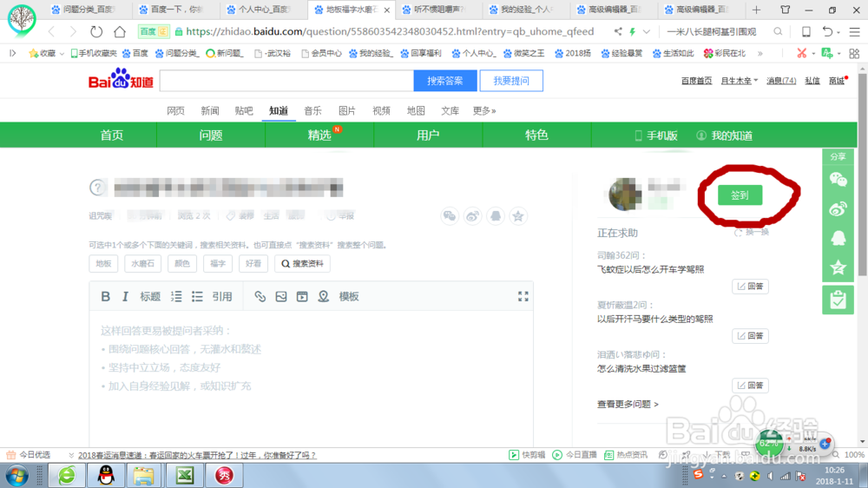Open the 问题 tab in green navigation

(x=211, y=135)
